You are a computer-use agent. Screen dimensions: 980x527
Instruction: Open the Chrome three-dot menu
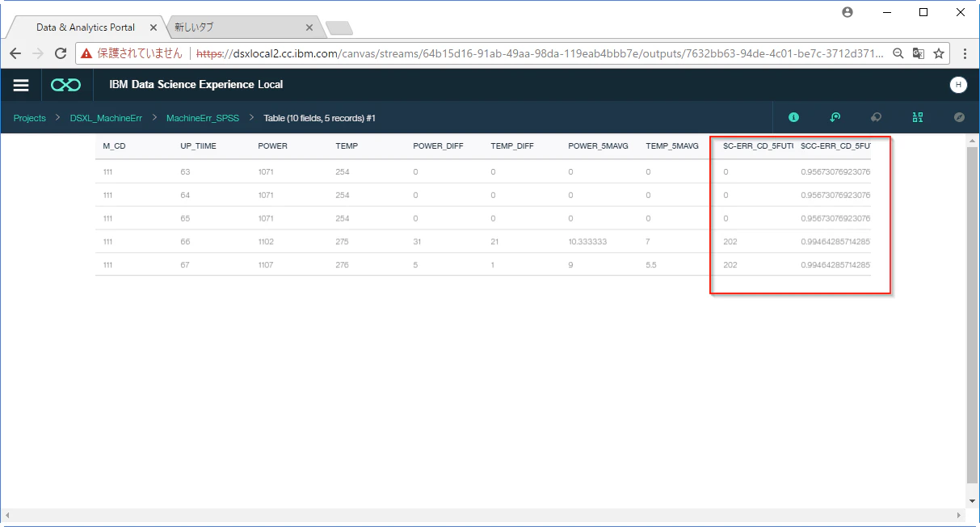(x=965, y=53)
